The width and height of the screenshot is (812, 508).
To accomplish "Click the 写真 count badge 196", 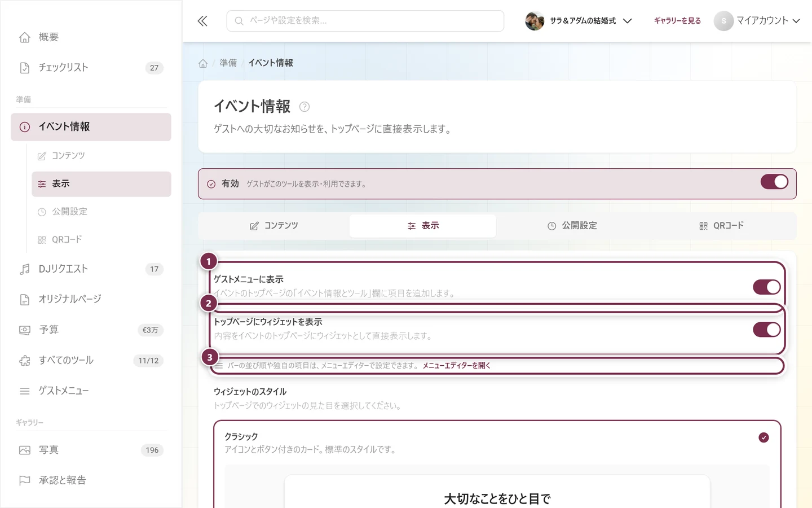I will (x=152, y=450).
